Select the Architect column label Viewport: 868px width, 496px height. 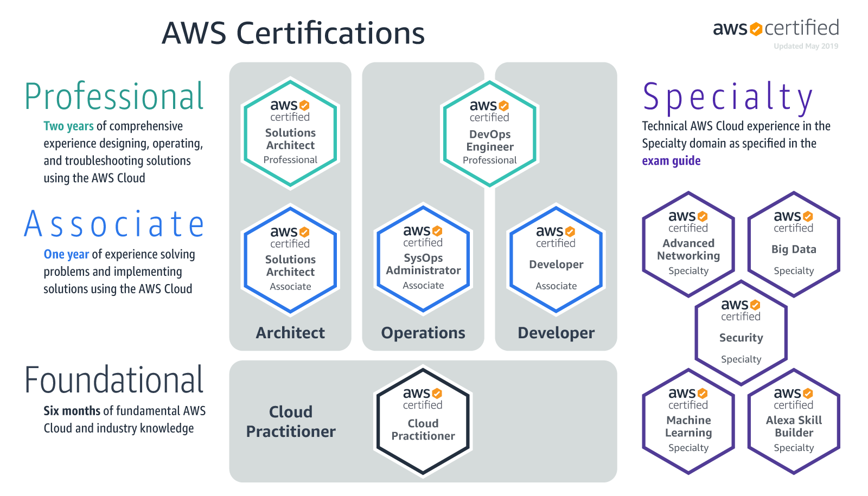pos(290,333)
